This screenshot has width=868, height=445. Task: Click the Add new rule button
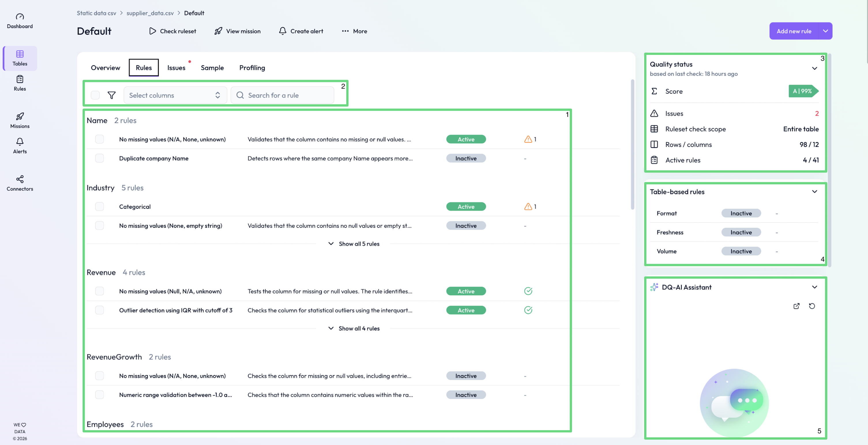(794, 31)
